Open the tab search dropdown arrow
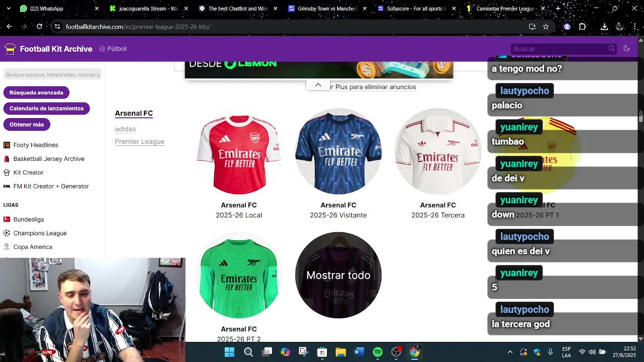644x362 pixels. click(x=9, y=9)
